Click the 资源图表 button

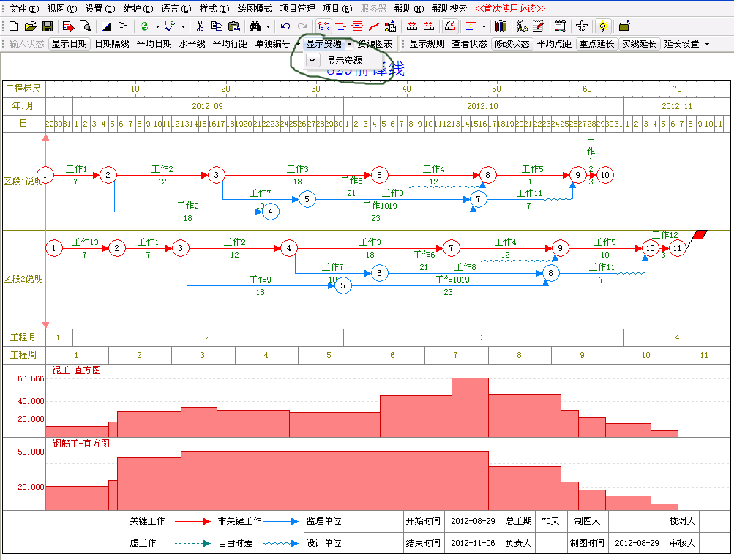point(375,43)
